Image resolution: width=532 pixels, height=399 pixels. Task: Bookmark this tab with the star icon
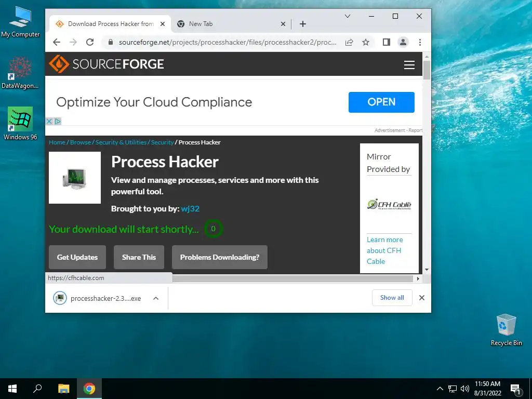pyautogui.click(x=366, y=42)
